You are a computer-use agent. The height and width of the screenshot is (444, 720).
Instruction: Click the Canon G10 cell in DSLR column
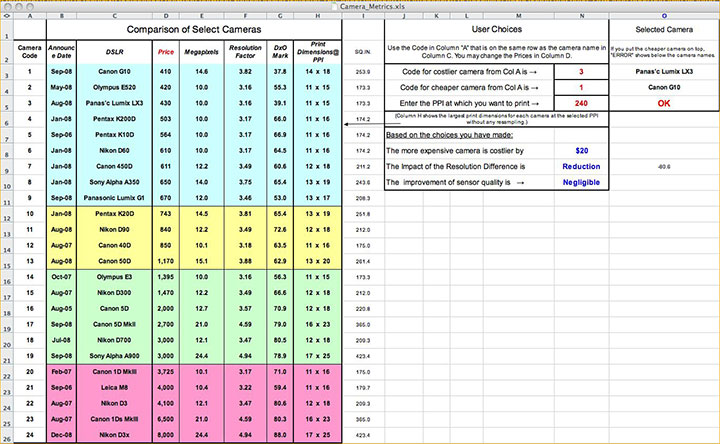pos(114,72)
